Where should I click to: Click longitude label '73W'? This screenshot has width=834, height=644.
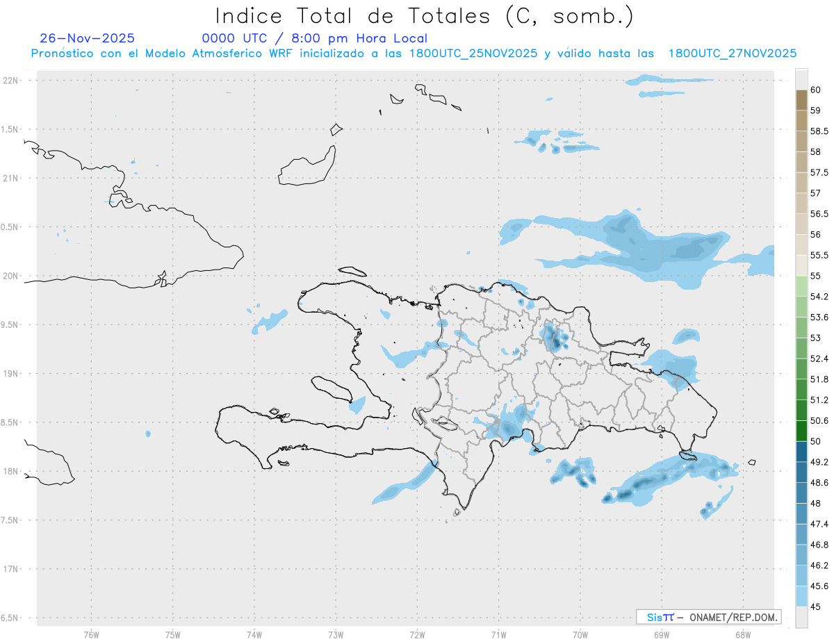tap(336, 635)
